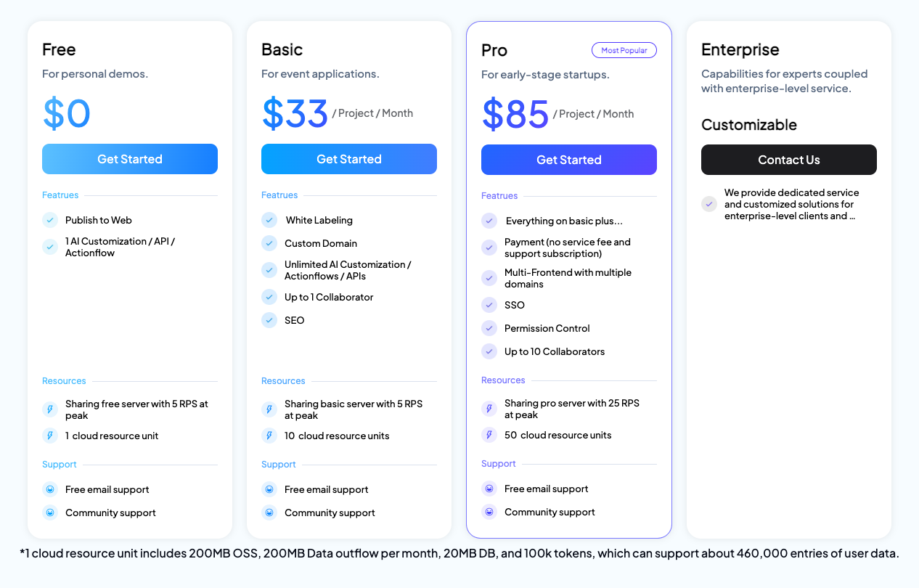The image size is (919, 588).
Task: Click lightning icon beside 10 cloud resource units
Action: click(x=269, y=436)
